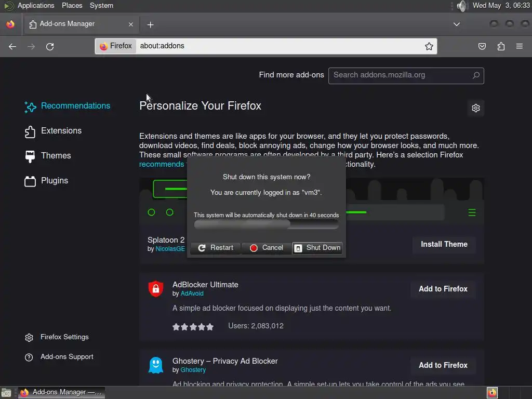Add Ghostery to Firefox
The image size is (532, 399).
[x=443, y=365]
